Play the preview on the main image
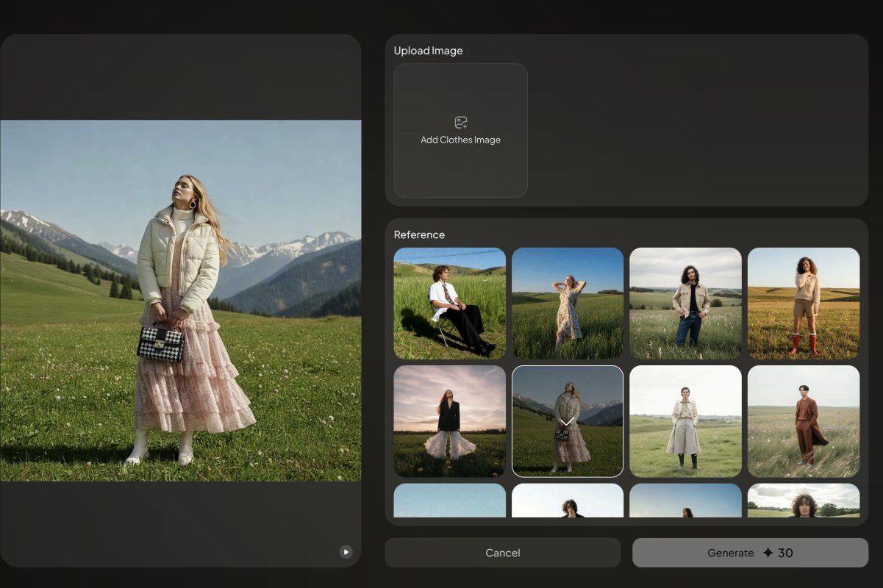Image resolution: width=883 pixels, height=588 pixels. tap(345, 551)
